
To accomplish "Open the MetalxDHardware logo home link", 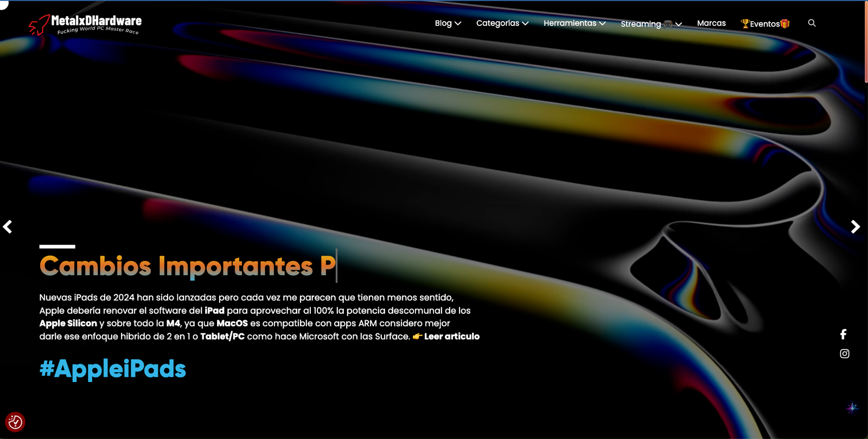I will (85, 24).
